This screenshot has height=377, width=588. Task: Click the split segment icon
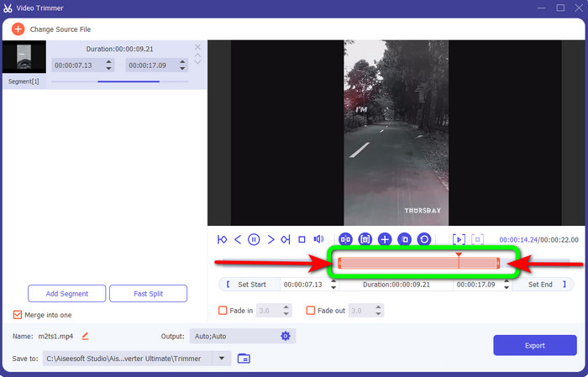pos(345,239)
